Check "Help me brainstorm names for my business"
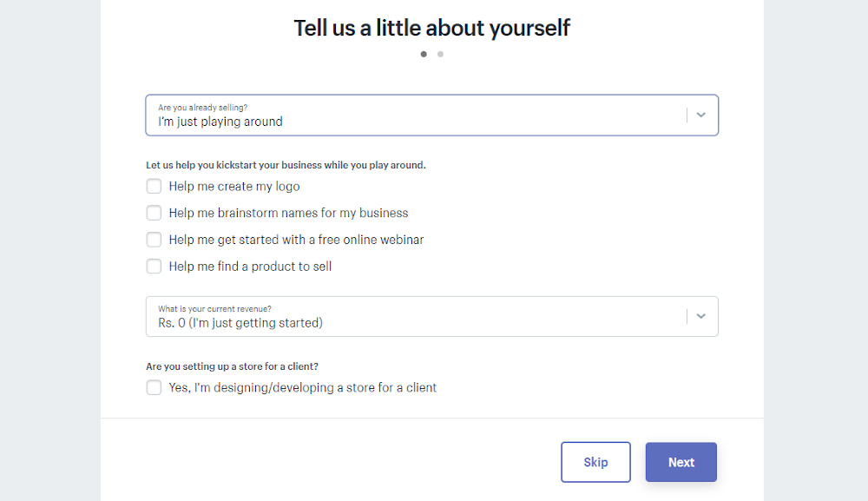 click(x=154, y=213)
